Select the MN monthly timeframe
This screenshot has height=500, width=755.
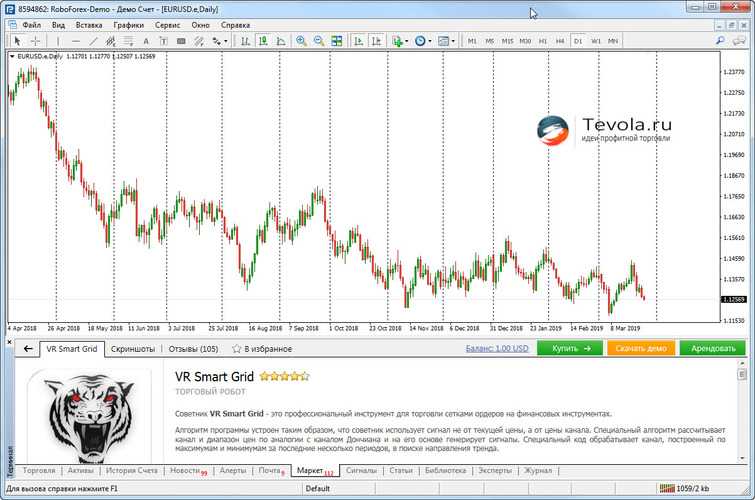pos(613,41)
